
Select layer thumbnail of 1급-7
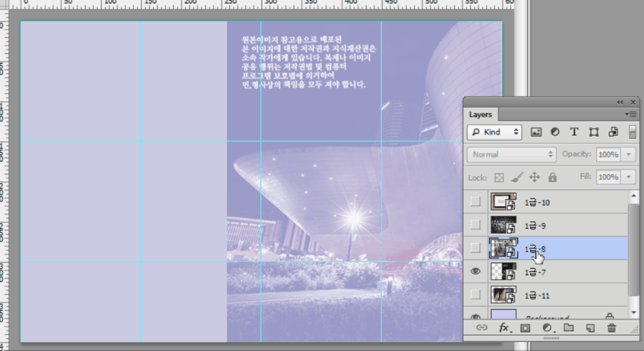pos(504,272)
